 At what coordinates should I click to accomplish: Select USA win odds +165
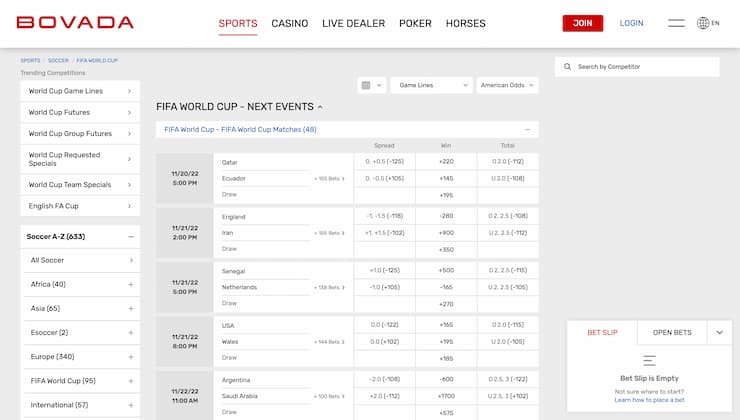click(x=446, y=325)
